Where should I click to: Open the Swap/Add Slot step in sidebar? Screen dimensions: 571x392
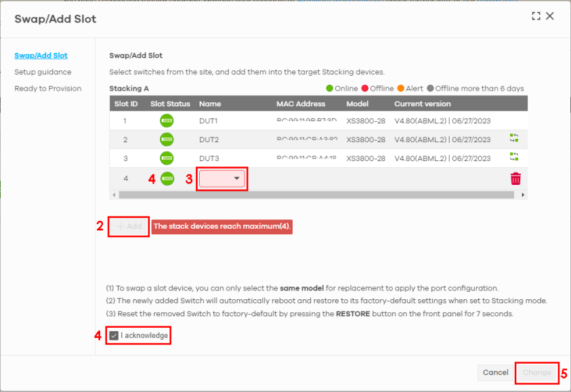click(41, 56)
